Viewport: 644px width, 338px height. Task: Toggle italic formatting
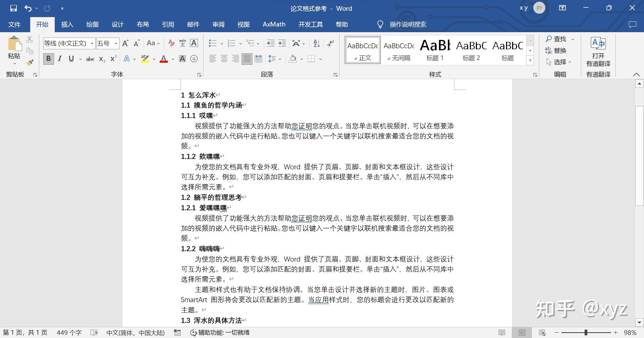[59, 59]
